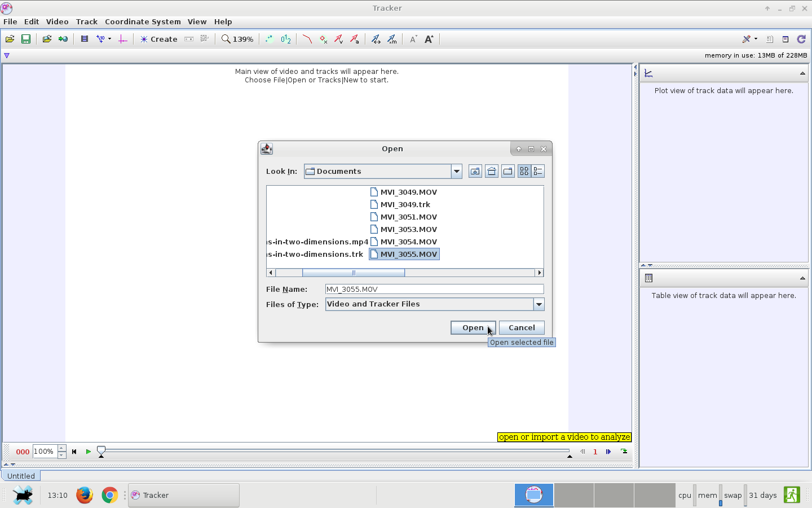Select MVI_3051.MOV in the file list
The height and width of the screenshot is (508, 812).
click(x=408, y=217)
